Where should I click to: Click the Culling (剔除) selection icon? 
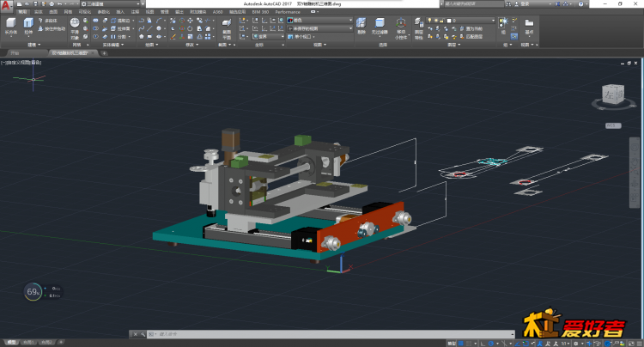[361, 22]
